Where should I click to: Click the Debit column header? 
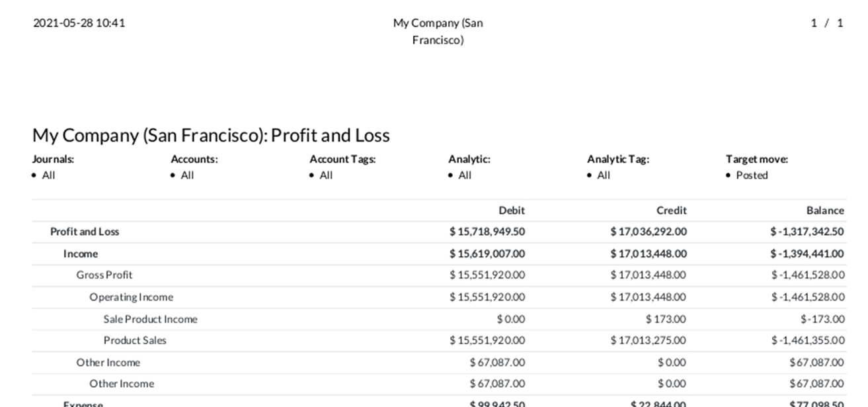tap(511, 210)
